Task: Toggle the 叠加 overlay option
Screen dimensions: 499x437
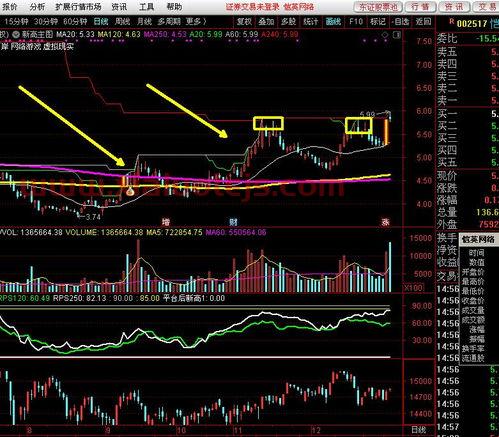Action: tap(266, 22)
